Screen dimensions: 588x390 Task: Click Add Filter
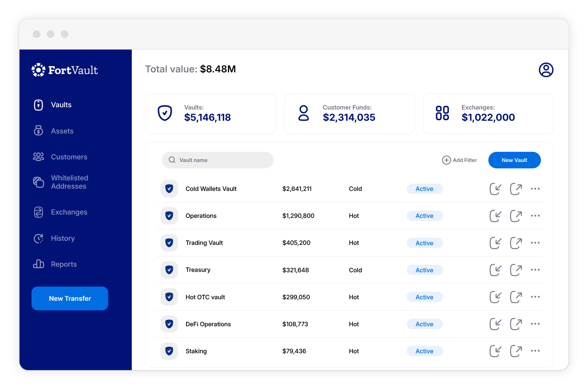(459, 160)
